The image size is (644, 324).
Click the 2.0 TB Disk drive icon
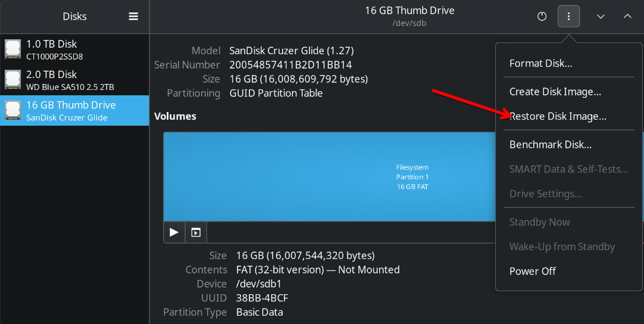(12, 80)
